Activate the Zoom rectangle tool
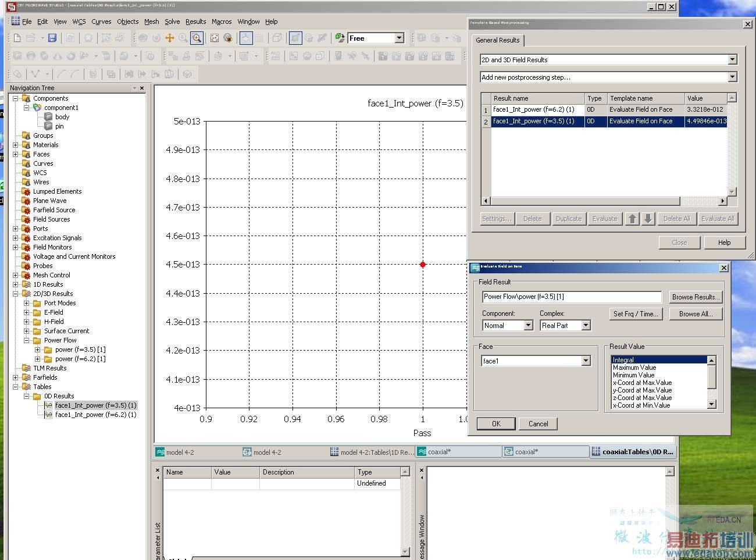The width and height of the screenshot is (756, 560). point(197,38)
